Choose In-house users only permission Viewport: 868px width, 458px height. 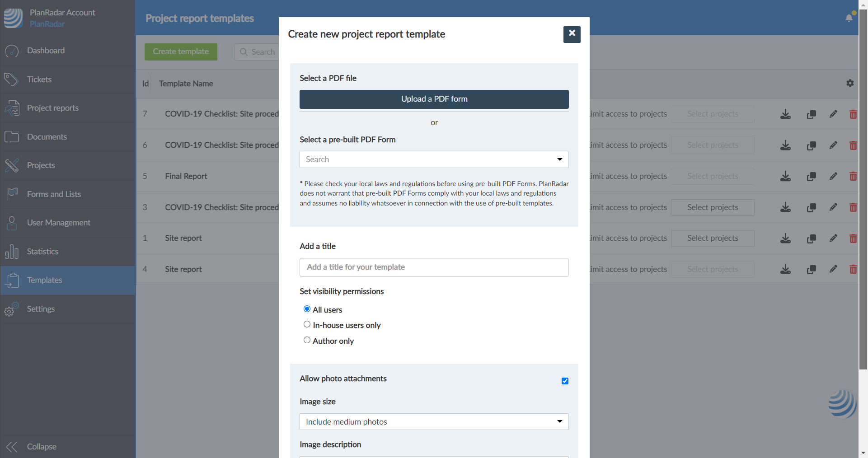point(307,324)
